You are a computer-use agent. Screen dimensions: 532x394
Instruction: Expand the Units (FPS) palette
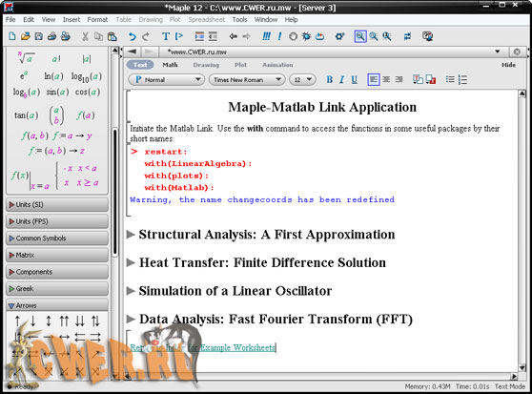coord(57,221)
